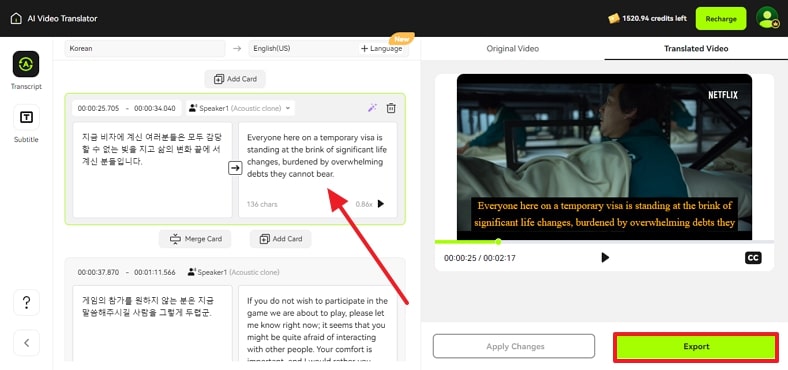Add another language with + Language
Viewport: 788px width, 370px height.
coord(381,49)
